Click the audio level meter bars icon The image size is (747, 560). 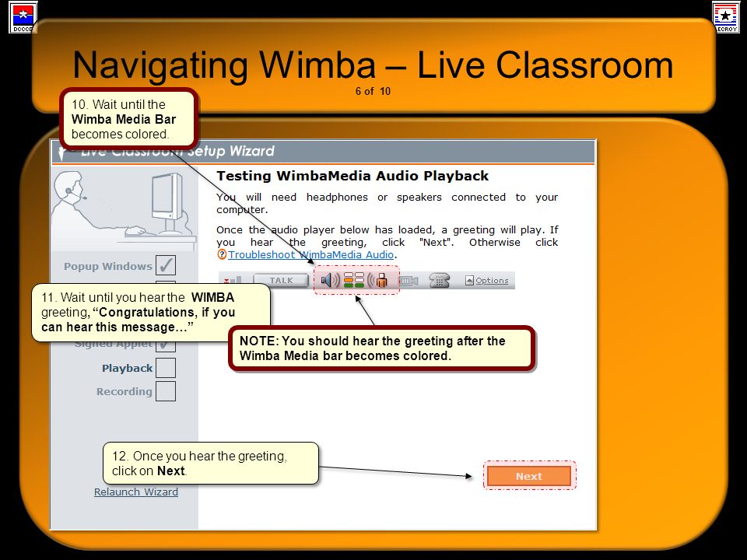click(353, 280)
